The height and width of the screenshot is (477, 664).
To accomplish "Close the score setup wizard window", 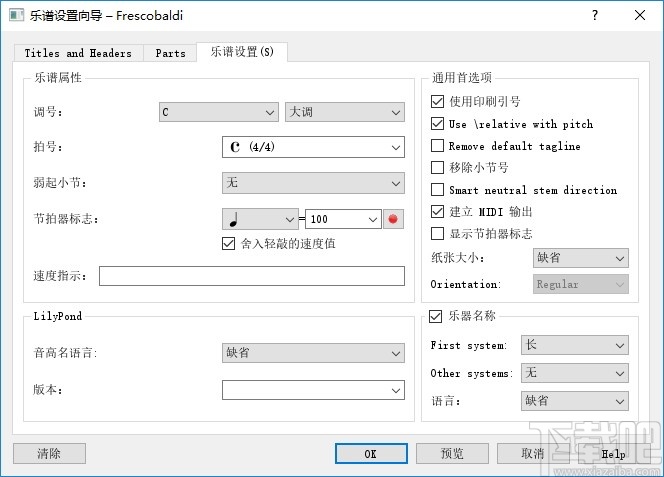I will [x=640, y=15].
